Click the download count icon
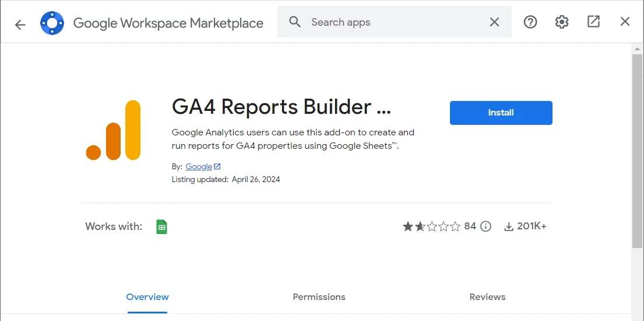Viewport: 644px width, 321px height. (x=509, y=226)
